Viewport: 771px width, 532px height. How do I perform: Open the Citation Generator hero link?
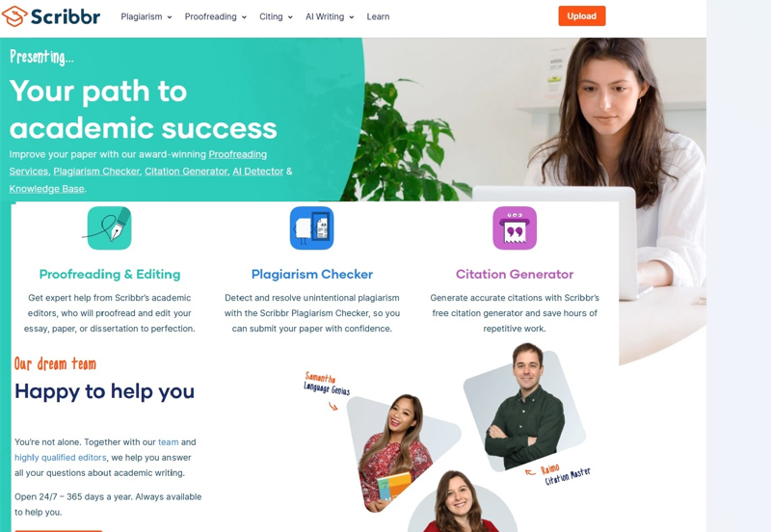tap(186, 172)
